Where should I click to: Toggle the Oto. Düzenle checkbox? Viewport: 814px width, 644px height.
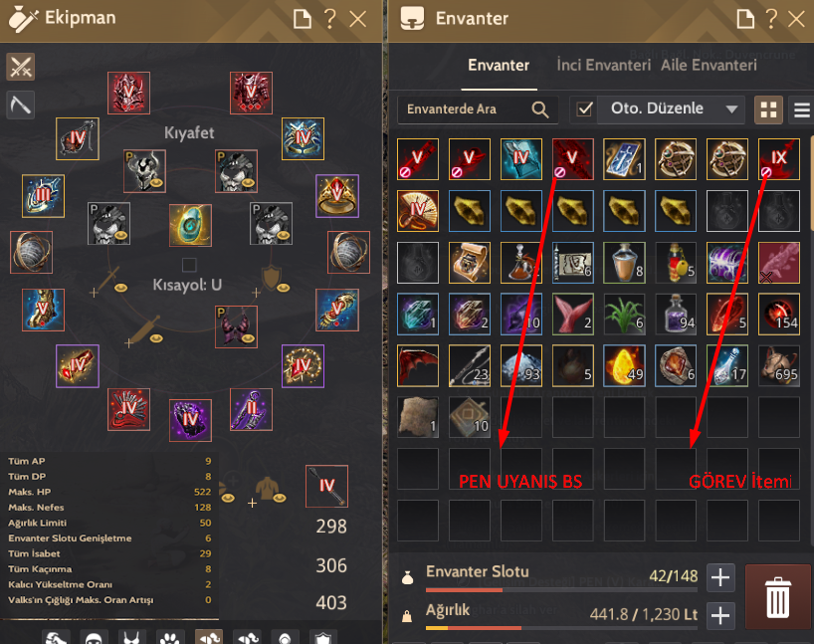point(584,109)
